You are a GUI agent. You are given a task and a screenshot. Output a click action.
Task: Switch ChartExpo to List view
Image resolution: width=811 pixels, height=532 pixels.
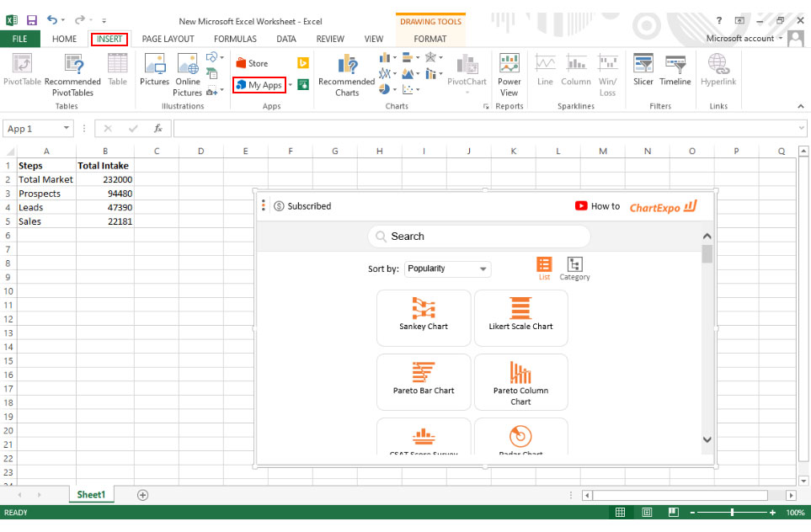click(x=544, y=269)
